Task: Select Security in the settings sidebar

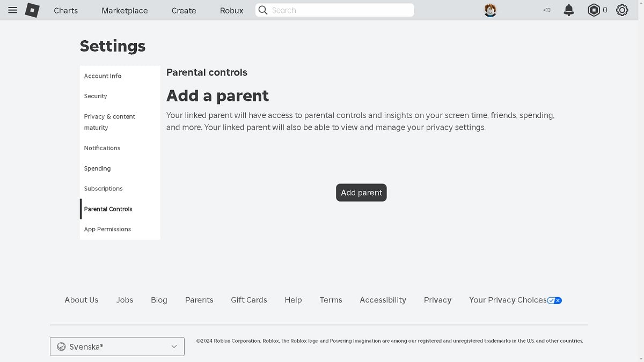Action: [x=95, y=96]
